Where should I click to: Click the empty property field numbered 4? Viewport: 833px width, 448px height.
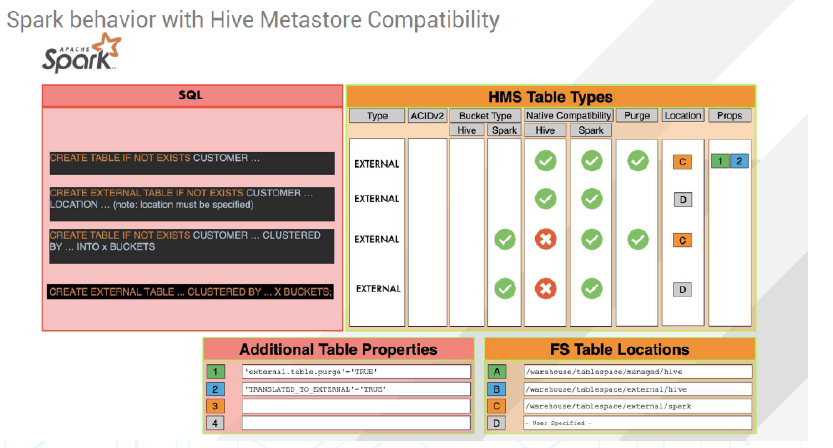click(356, 422)
